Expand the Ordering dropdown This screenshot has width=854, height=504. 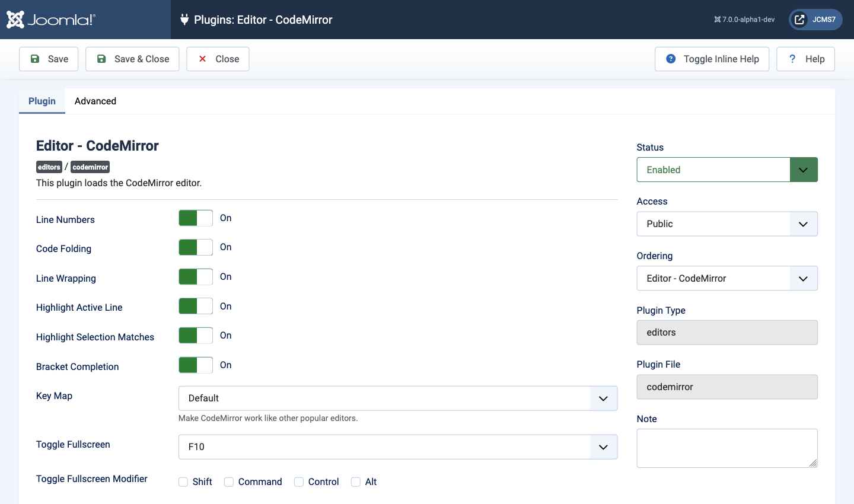(x=727, y=279)
